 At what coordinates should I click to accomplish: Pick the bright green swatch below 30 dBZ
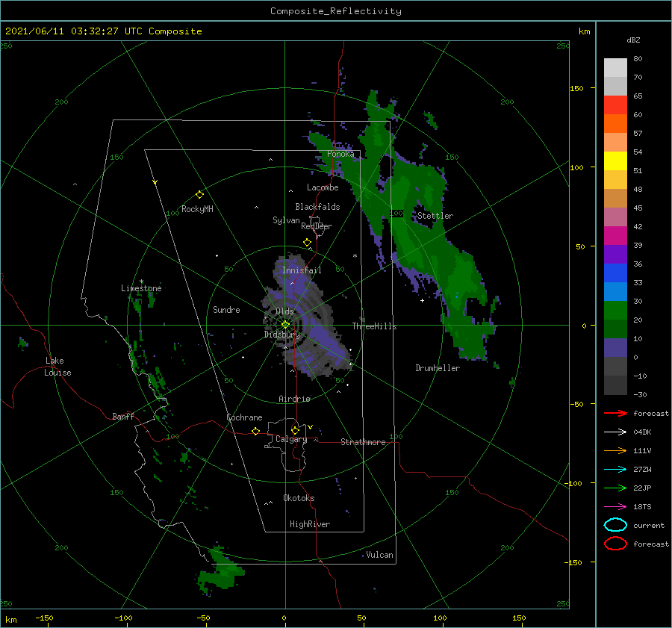(x=615, y=311)
